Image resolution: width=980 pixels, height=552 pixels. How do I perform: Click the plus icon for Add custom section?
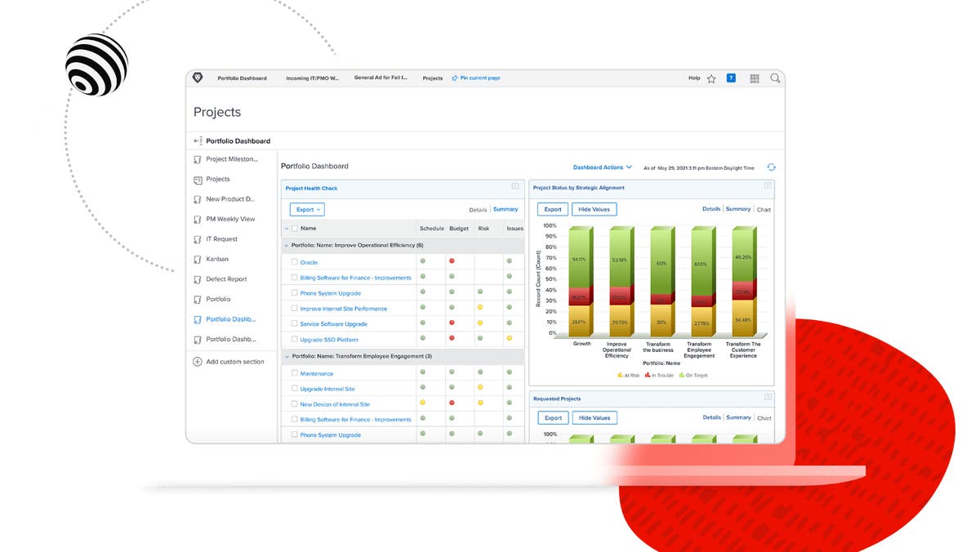pyautogui.click(x=198, y=362)
